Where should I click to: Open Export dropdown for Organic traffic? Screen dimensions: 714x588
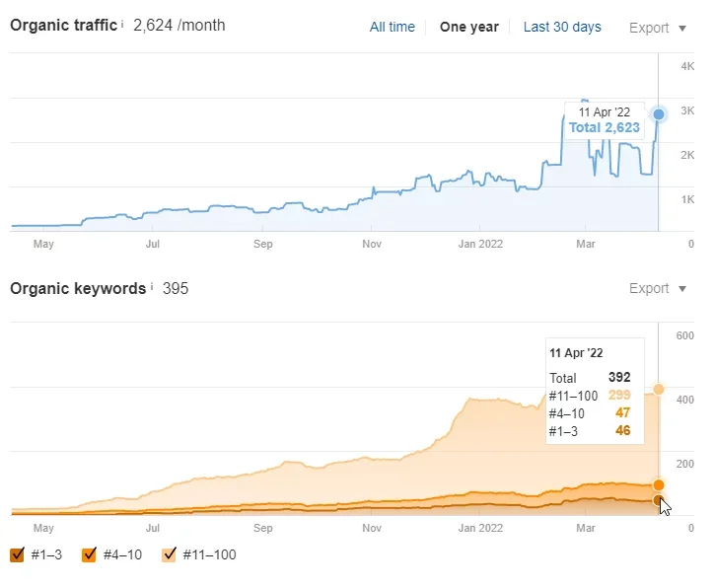657,28
